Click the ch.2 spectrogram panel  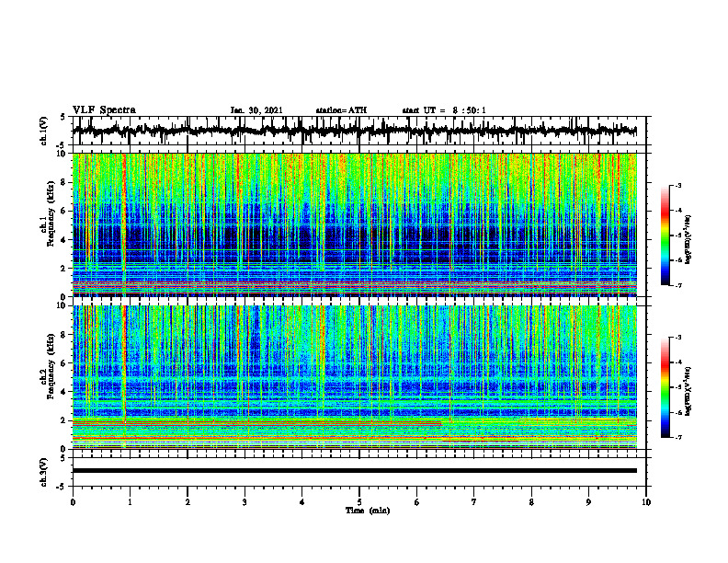point(354,377)
